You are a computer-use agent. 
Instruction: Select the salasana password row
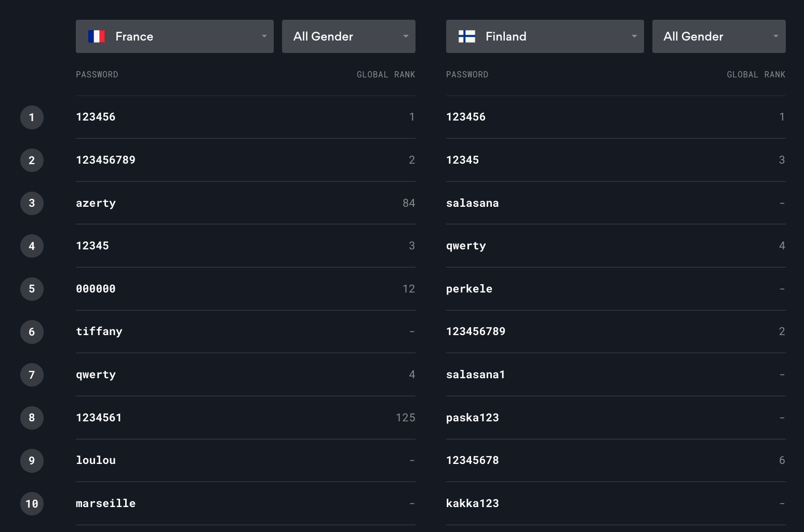pos(616,203)
